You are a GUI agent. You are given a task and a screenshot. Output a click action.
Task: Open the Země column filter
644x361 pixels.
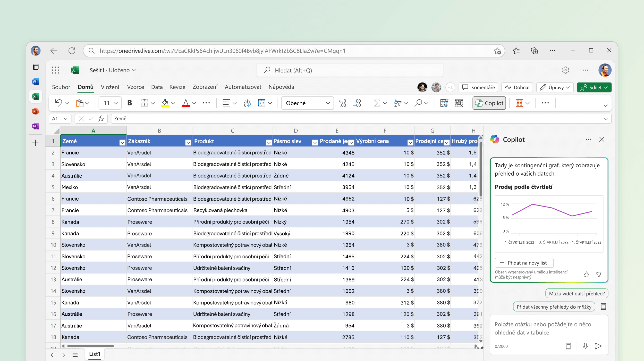tap(122, 142)
